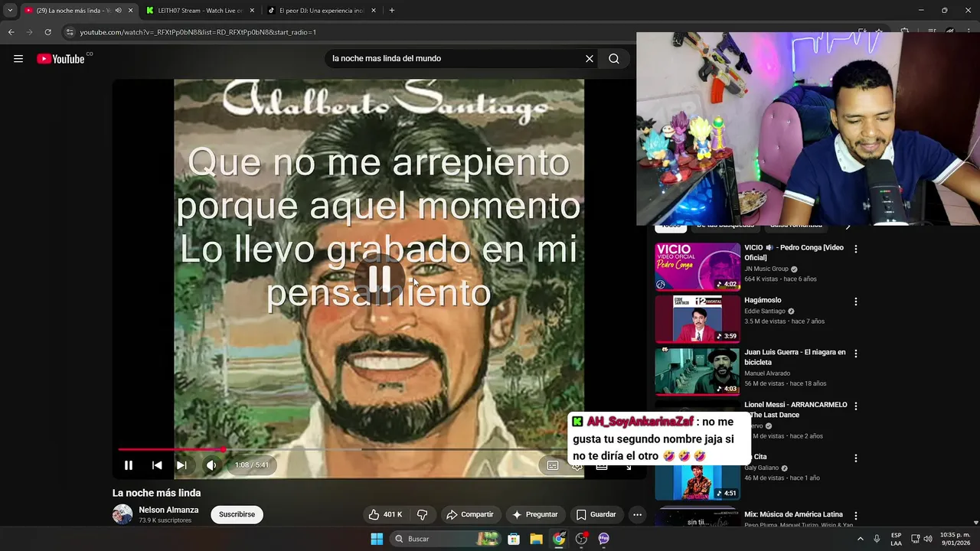The width and height of the screenshot is (980, 551).
Task: Open the Eddie Santiago channel link
Action: (765, 311)
